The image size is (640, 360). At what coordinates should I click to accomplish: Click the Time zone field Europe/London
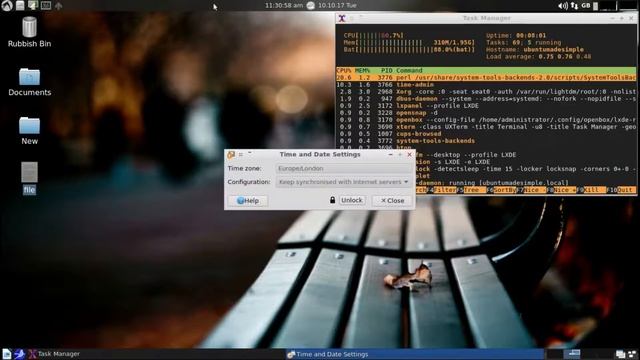click(x=343, y=168)
